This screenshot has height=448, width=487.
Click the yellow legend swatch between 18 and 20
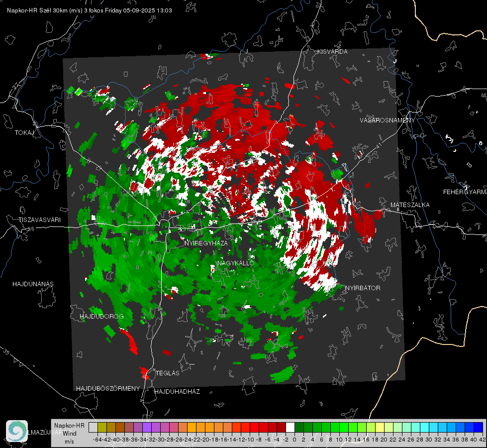pyautogui.click(x=380, y=428)
